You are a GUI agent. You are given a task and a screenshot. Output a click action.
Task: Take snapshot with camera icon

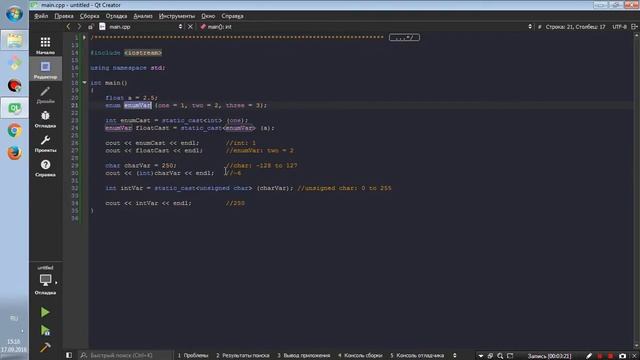pos(622,356)
